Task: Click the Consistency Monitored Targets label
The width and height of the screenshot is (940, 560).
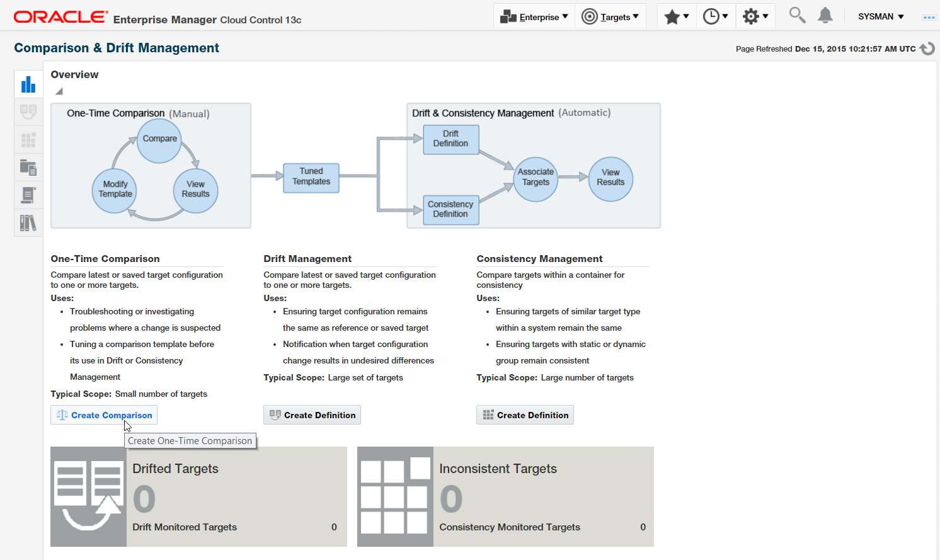Action: pos(510,527)
